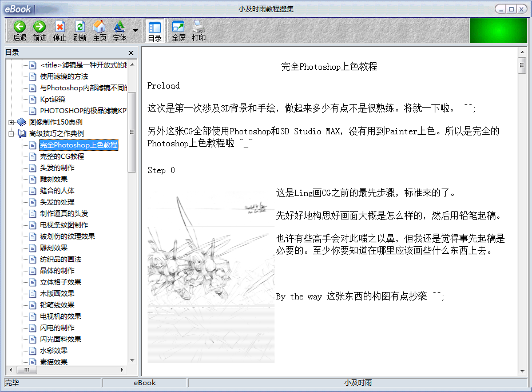
Task: Click page icon beside 头发的制作
Action: (x=33, y=168)
